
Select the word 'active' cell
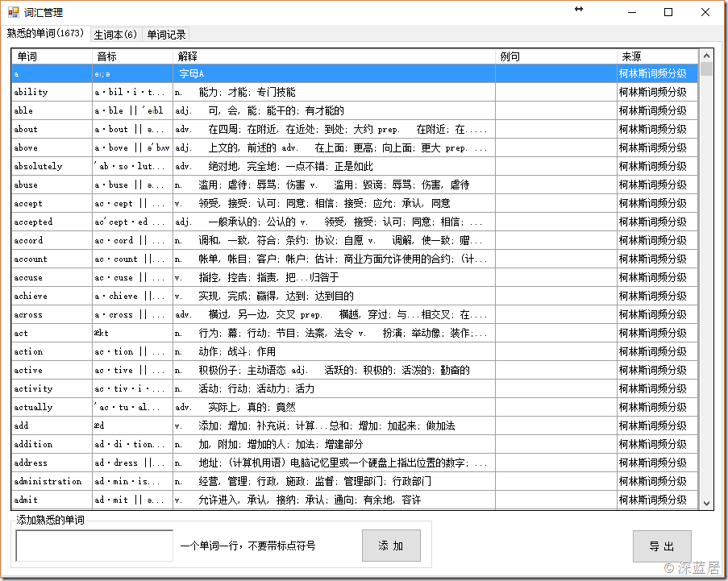[x=52, y=371]
